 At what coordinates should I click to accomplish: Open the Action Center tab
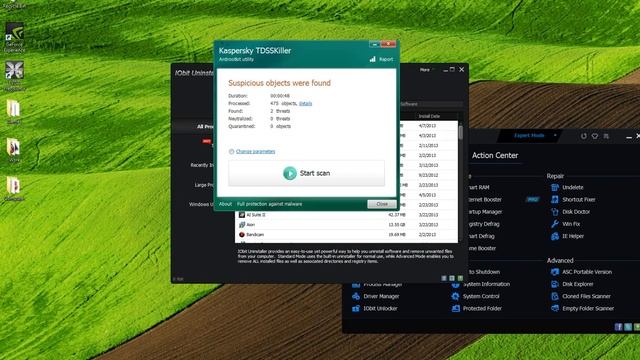495,156
